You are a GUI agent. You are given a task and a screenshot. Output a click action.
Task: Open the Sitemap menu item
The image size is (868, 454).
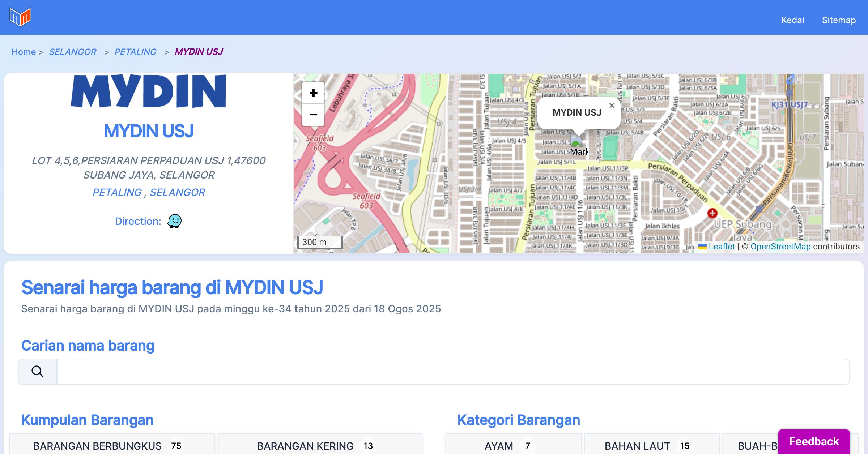[839, 20]
